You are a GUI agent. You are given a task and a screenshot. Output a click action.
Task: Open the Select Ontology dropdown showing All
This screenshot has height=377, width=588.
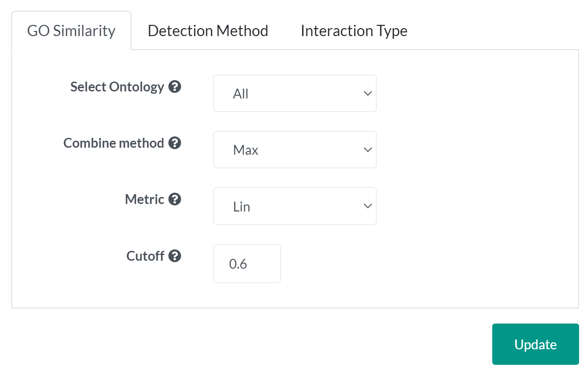click(x=295, y=93)
